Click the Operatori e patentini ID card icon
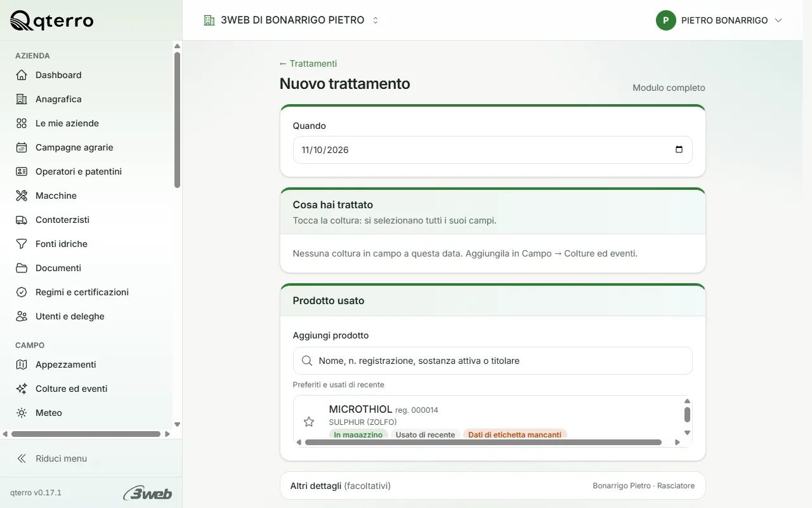 [x=22, y=171]
